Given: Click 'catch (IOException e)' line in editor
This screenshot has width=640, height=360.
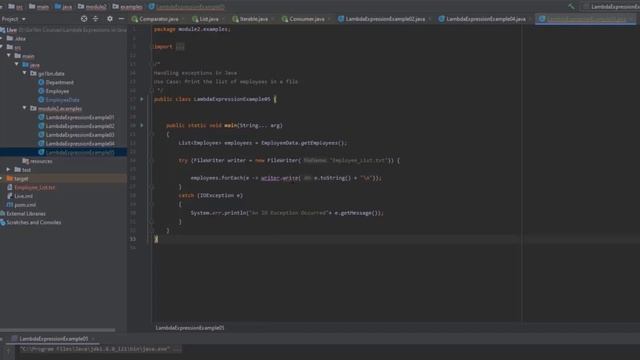Looking at the screenshot, I should coord(211,196).
